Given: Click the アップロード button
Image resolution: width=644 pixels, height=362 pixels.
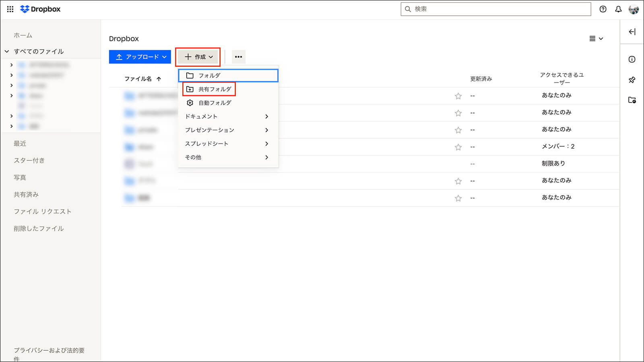Looking at the screenshot, I should pyautogui.click(x=140, y=57).
